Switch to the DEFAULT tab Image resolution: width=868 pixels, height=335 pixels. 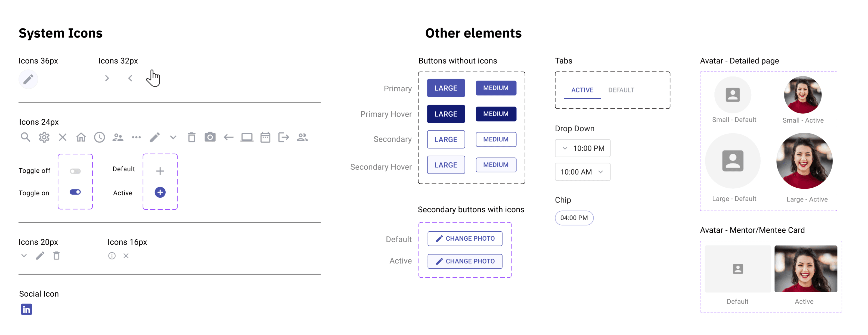621,90
